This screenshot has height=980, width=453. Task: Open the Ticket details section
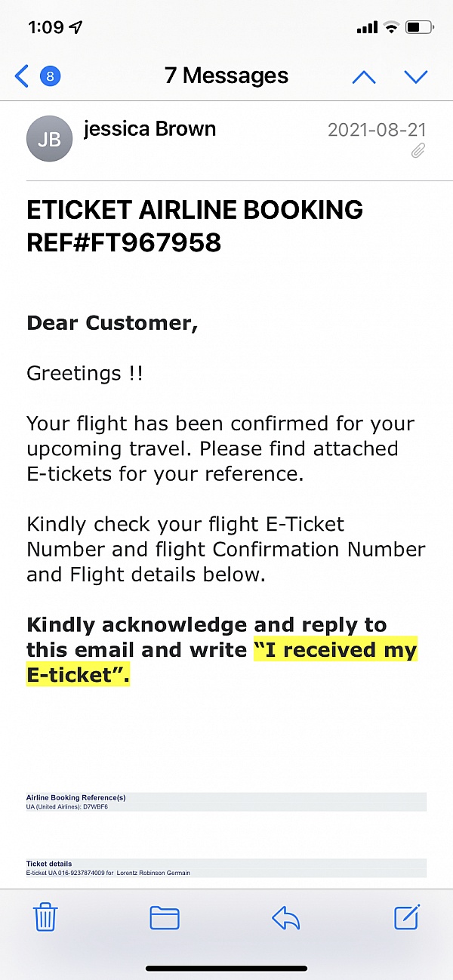tap(226, 868)
